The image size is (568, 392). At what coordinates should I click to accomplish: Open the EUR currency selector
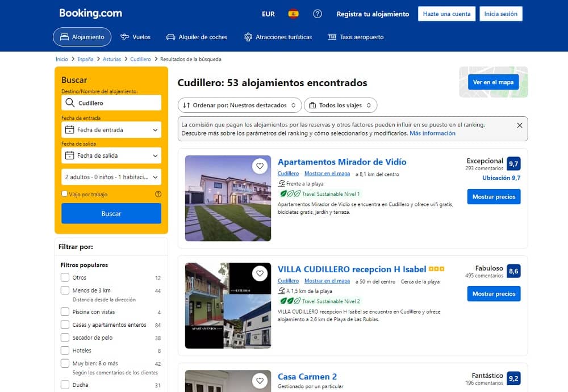pyautogui.click(x=268, y=14)
